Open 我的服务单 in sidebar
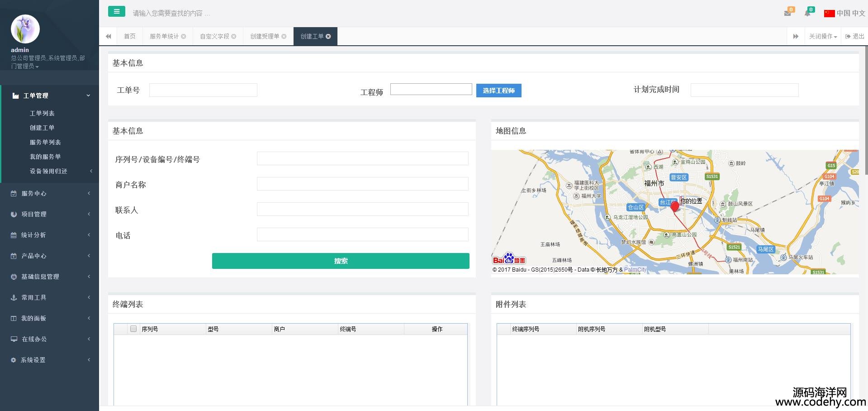868x411 pixels. [x=45, y=157]
